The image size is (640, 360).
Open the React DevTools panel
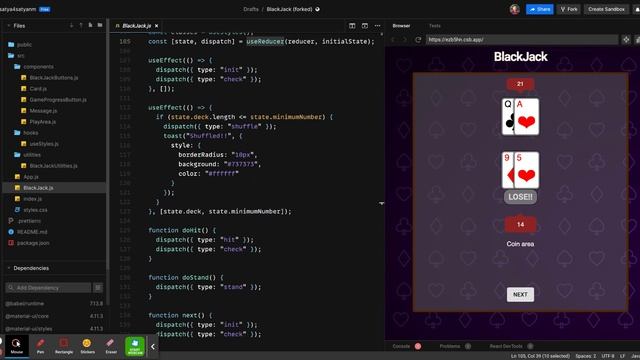[506, 346]
